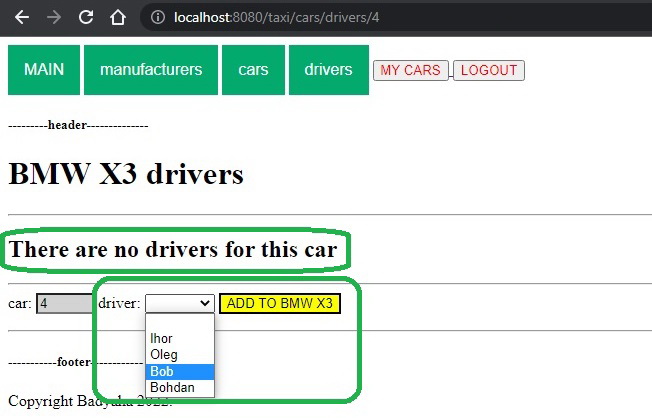652x418 pixels.
Task: Click the MY CARS button
Action: 410,70
